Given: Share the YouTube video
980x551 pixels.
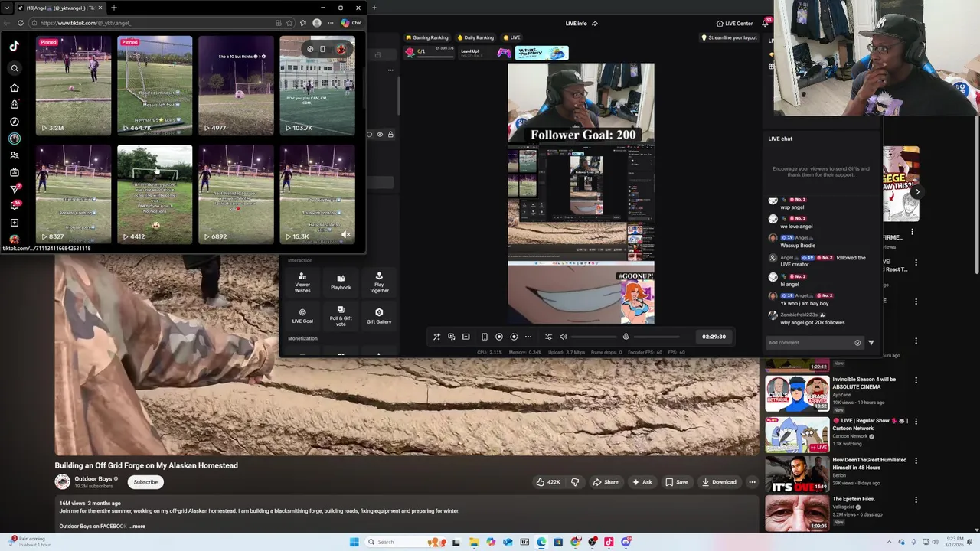Looking at the screenshot, I should click(605, 482).
